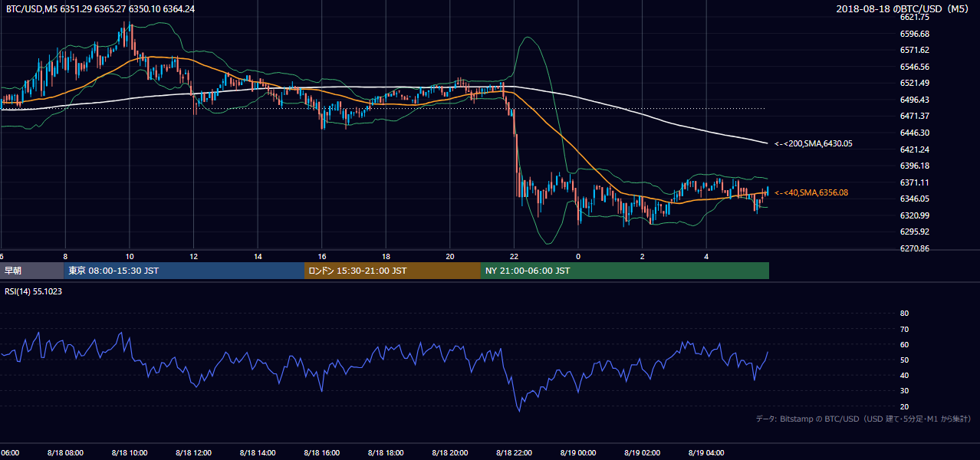Click price axis value 6346.05

(x=916, y=199)
